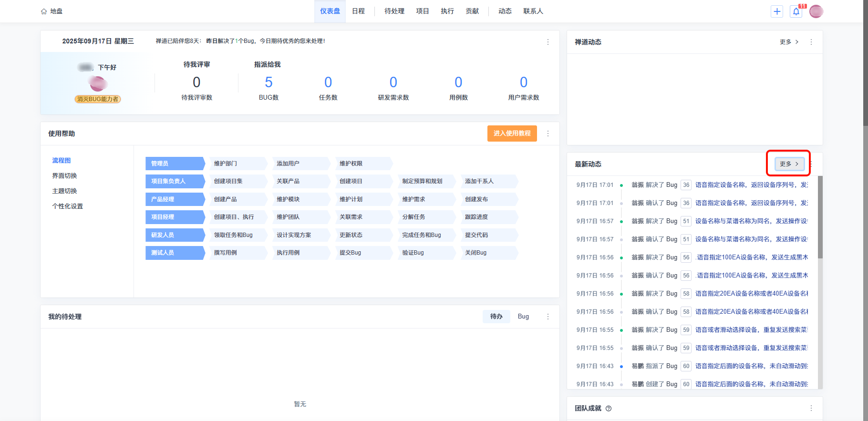Select 界面切换 in the help sidebar
The height and width of the screenshot is (421, 868).
click(64, 176)
